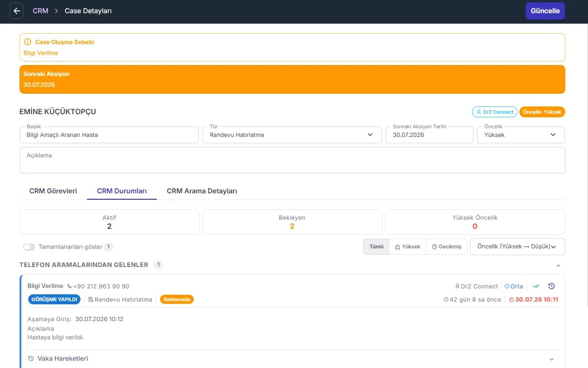Viewport: 588px width, 368px height.
Task: Select the Gecikmiş filter button
Action: [447, 247]
